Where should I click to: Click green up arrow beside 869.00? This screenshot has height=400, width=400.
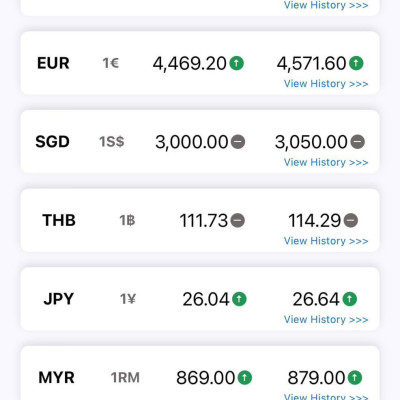coord(245,378)
